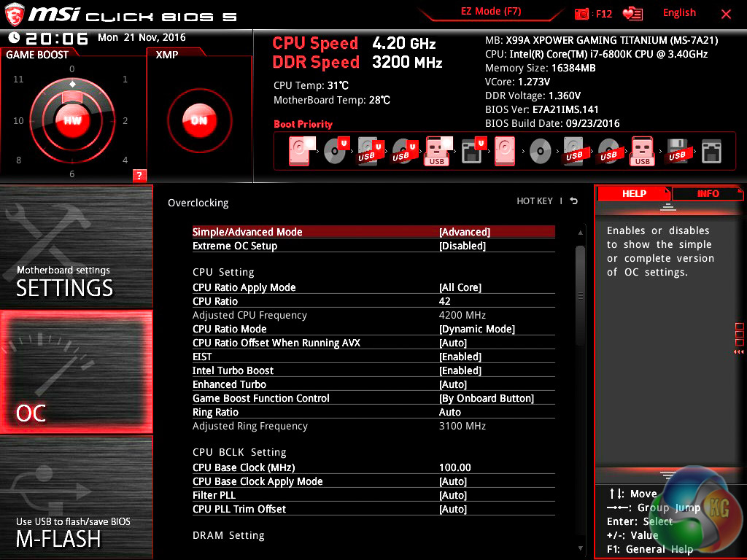Open the favorites heart icon
The image size is (747, 560).
[632, 14]
